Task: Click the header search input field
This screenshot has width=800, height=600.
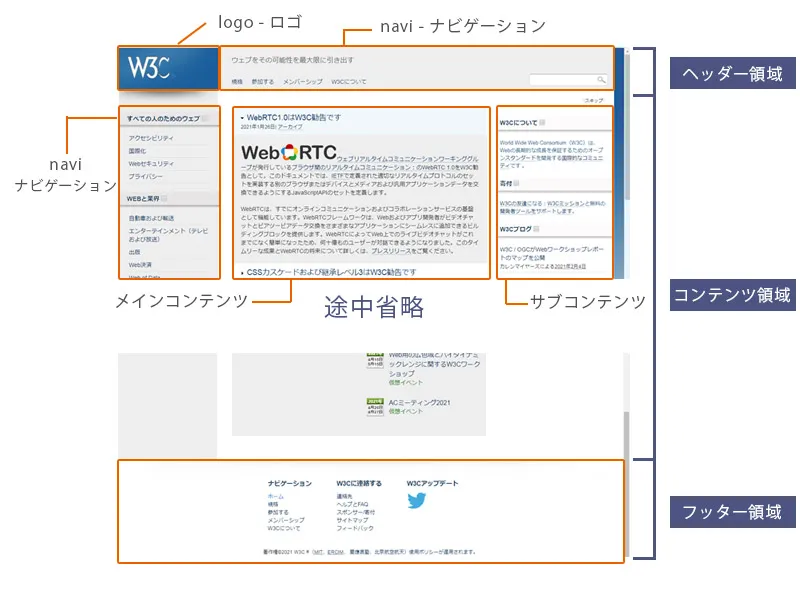Action: pos(562,79)
